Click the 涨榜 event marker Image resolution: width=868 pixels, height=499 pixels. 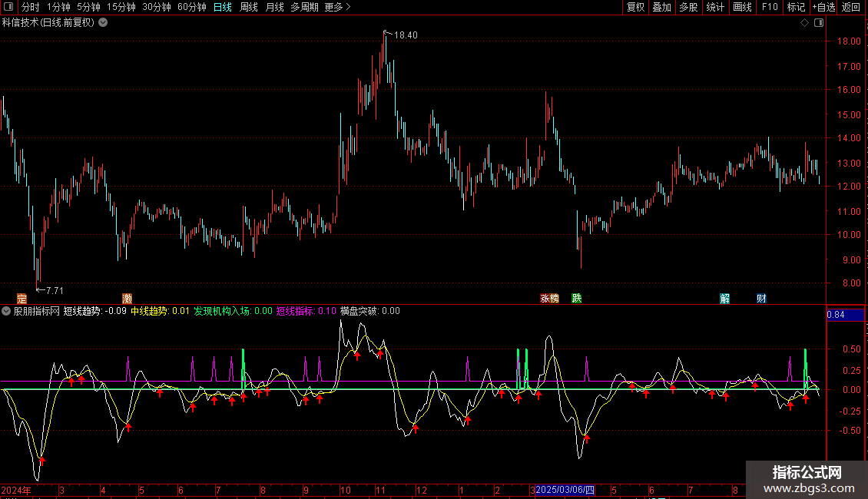pos(550,299)
